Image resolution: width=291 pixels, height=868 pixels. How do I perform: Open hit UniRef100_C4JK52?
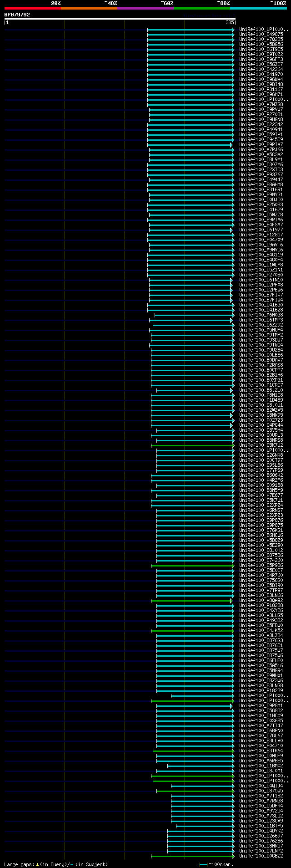261,630
